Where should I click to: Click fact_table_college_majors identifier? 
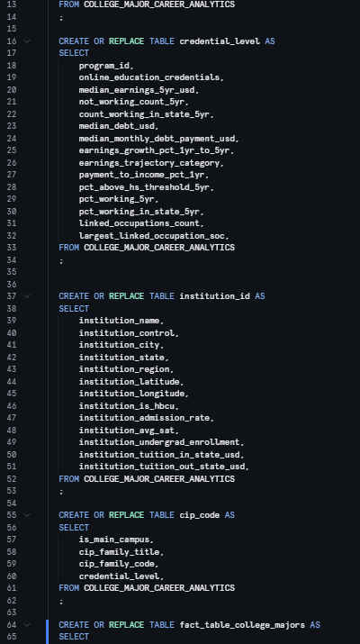click(x=242, y=625)
